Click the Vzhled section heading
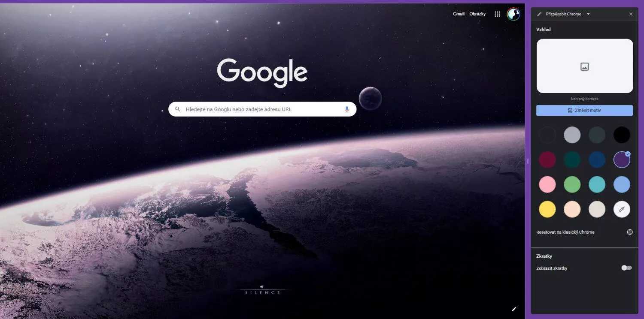This screenshot has width=644, height=319. click(544, 30)
